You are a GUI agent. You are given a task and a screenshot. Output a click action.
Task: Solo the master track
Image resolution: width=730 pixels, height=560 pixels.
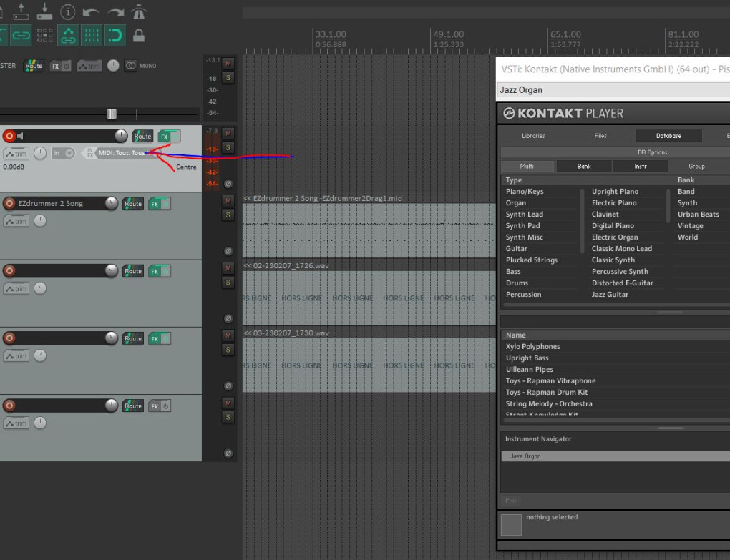[228, 77]
